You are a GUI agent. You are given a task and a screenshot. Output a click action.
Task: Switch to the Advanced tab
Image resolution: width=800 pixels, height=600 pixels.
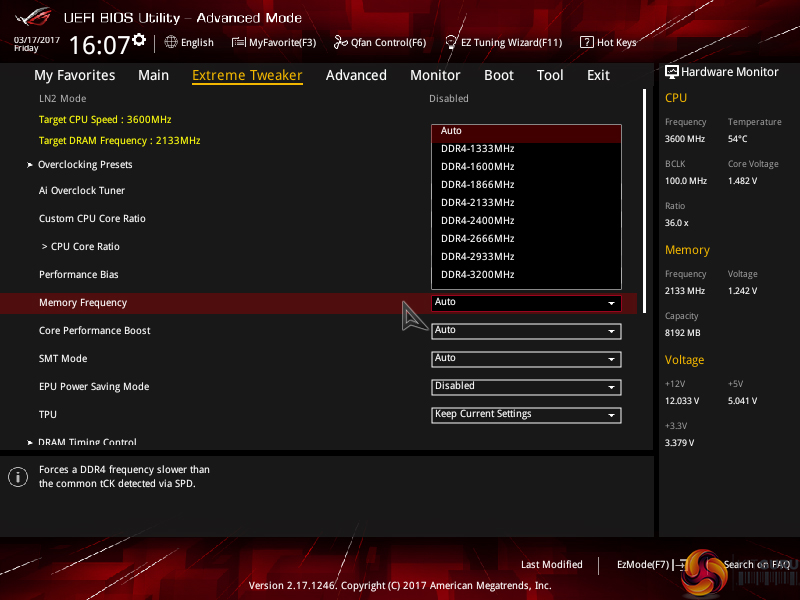click(x=356, y=75)
